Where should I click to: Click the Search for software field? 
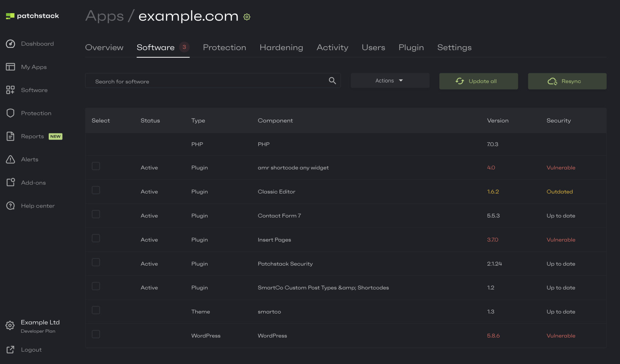click(213, 81)
